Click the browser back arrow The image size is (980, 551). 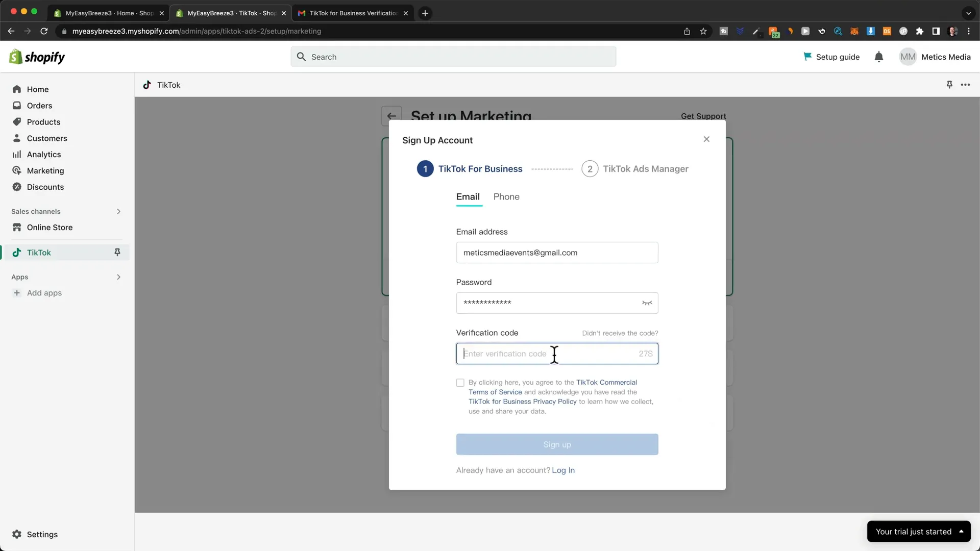coord(11,31)
